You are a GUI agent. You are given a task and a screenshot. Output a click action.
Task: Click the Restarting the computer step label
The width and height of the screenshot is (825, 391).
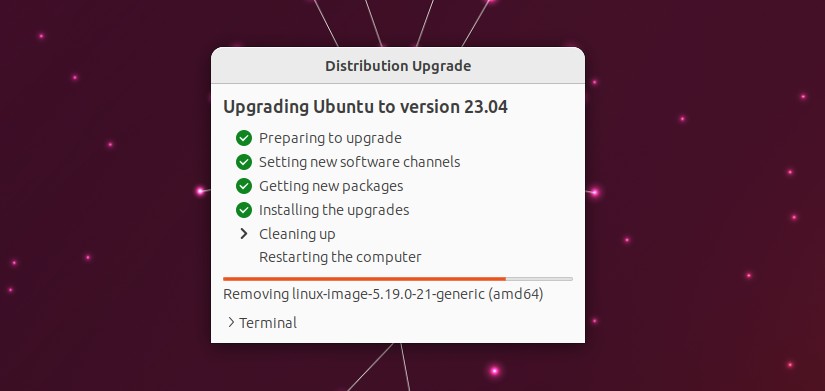[x=340, y=257]
